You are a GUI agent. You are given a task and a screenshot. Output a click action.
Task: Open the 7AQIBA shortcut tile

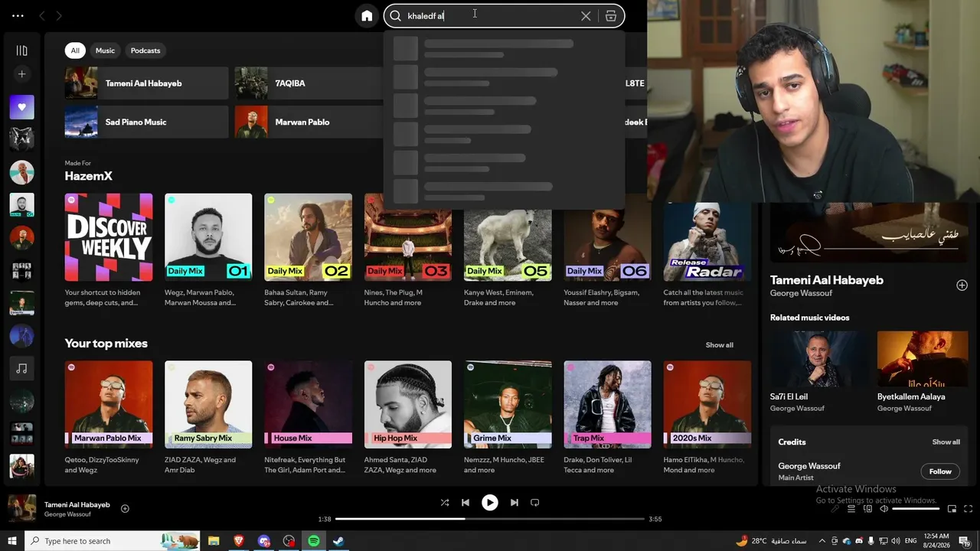click(309, 83)
